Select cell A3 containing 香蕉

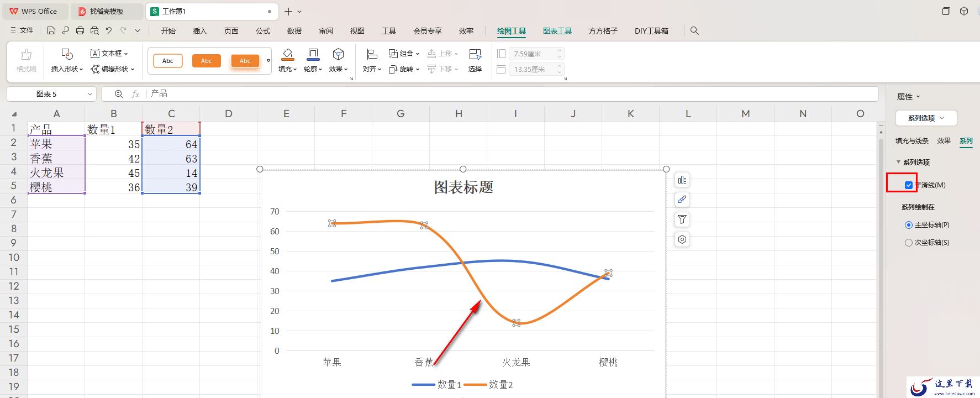click(56, 159)
